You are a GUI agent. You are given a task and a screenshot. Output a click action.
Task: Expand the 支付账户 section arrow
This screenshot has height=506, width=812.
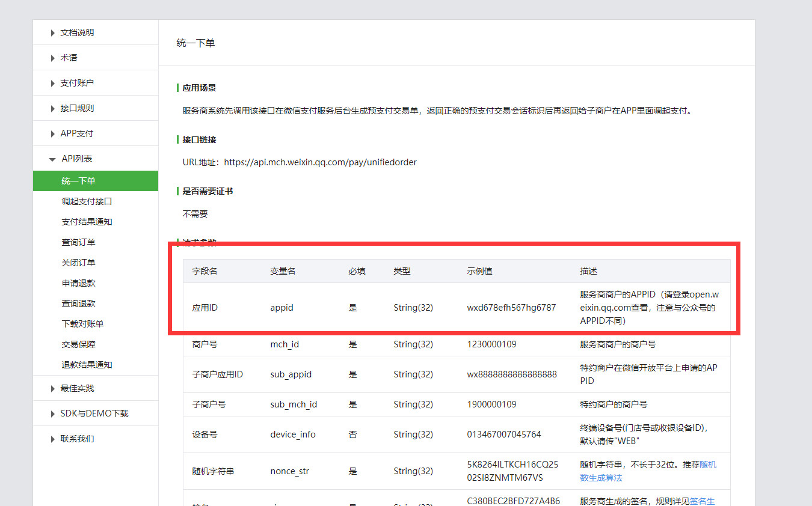tap(53, 84)
